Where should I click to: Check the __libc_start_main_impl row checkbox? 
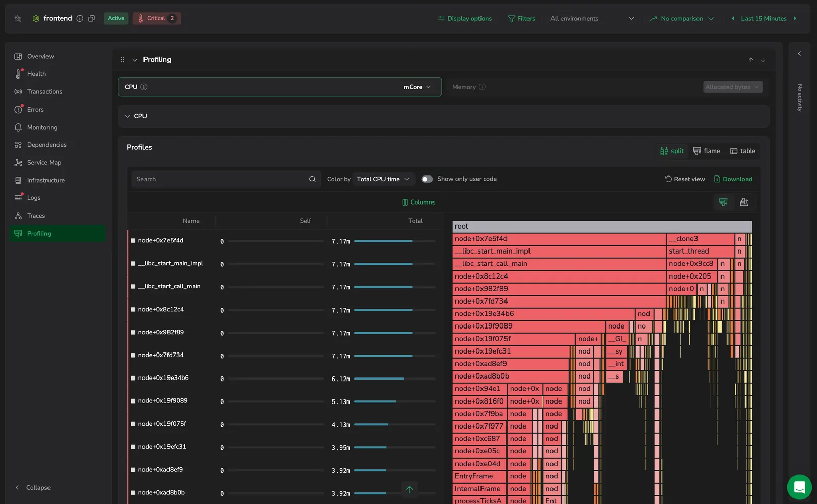[133, 264]
